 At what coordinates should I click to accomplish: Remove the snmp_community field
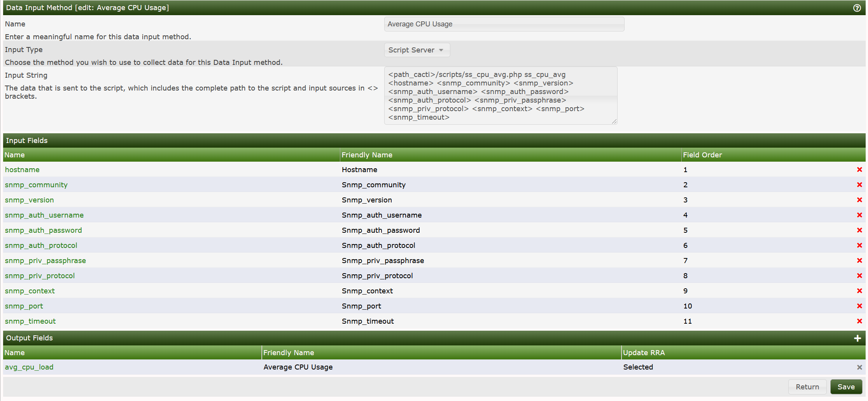click(859, 185)
